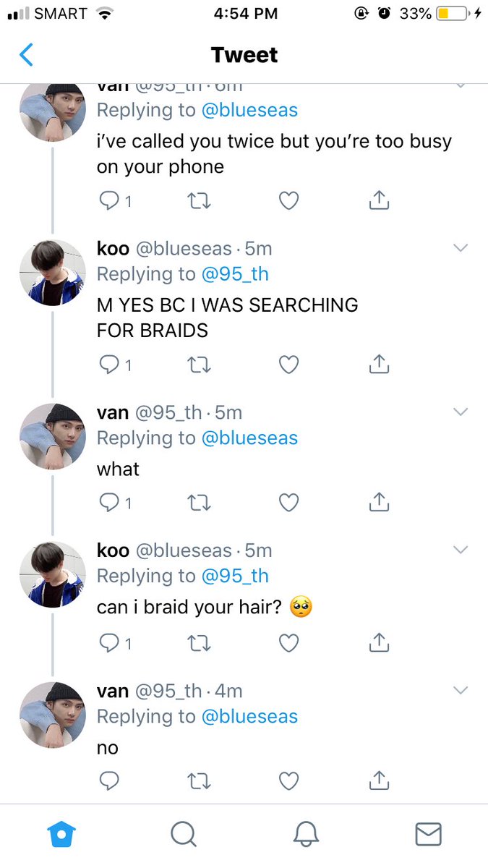Open the Home tab in bottom bar
This screenshot has height=868, width=488.
(x=61, y=835)
